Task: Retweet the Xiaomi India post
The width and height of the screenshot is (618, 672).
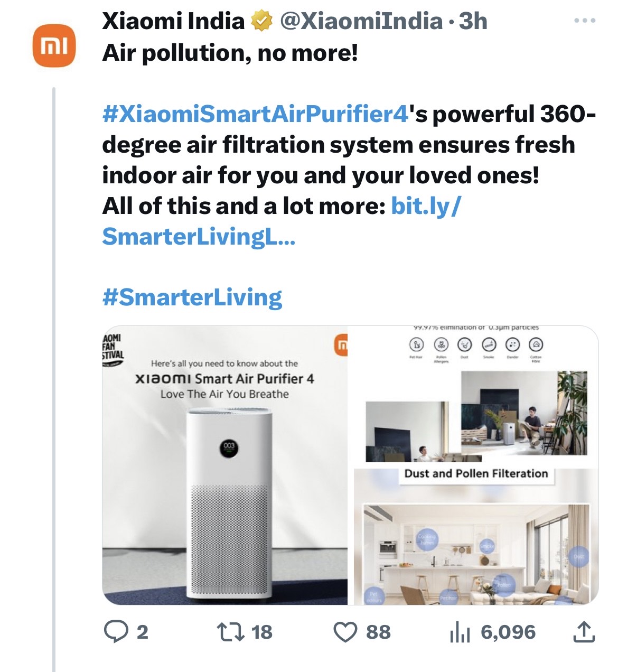Action: 231,632
